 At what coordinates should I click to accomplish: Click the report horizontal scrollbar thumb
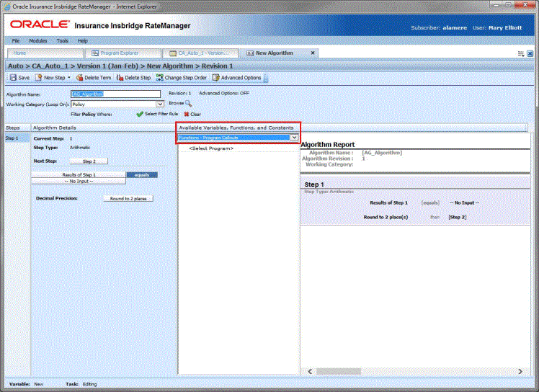click(x=339, y=371)
